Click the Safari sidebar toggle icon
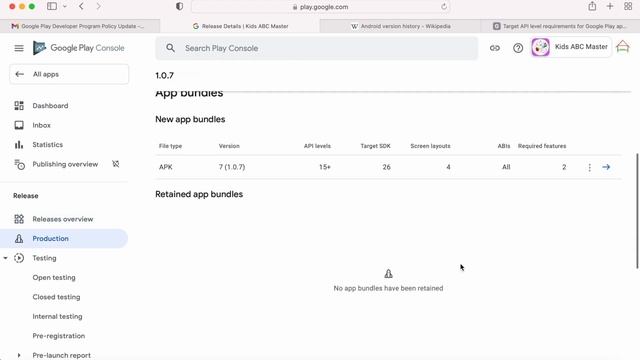Viewport: 640px width, 360px height. [x=52, y=7]
